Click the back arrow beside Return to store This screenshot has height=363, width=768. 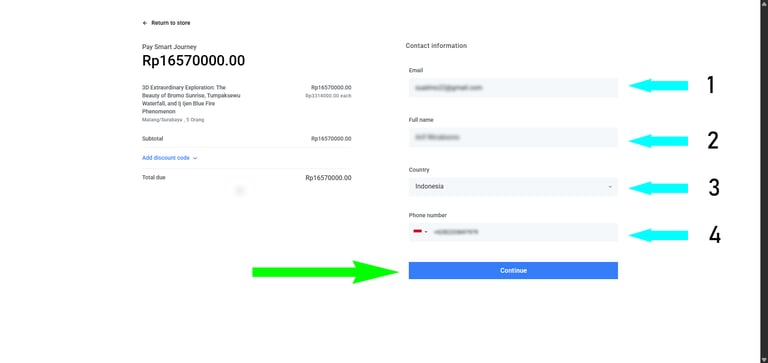pyautogui.click(x=144, y=23)
